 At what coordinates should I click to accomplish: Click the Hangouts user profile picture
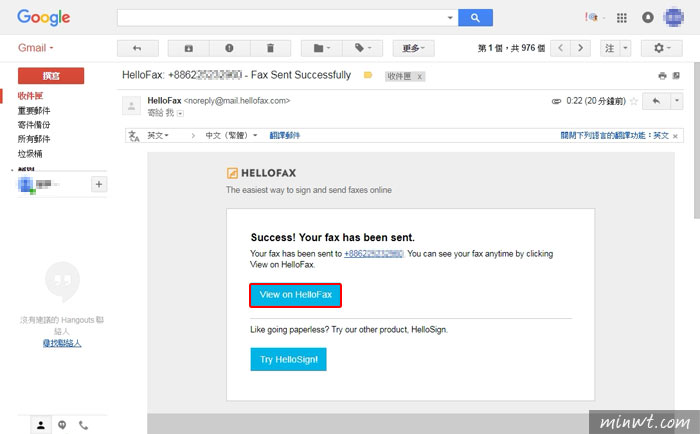(x=25, y=184)
